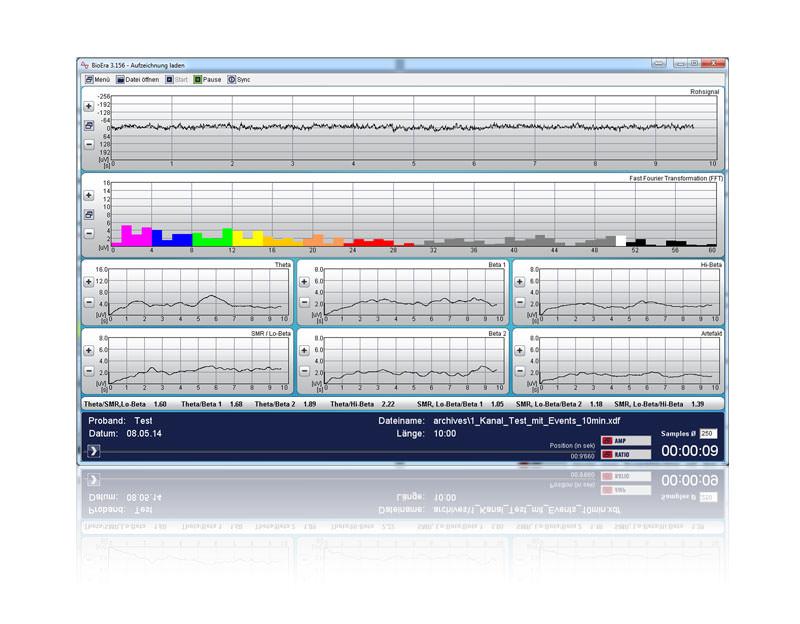This screenshot has width=800, height=624.
Task: Click the Rohsignal chart title
Action: 704,92
